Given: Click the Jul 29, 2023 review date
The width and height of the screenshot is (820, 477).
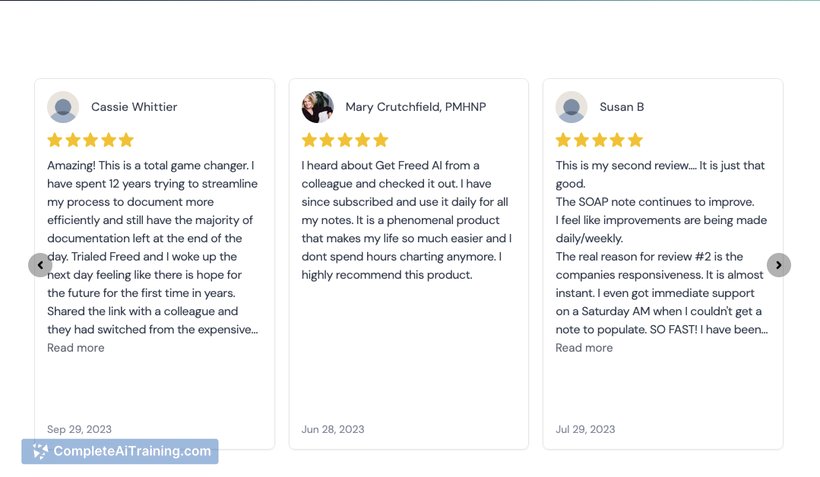Looking at the screenshot, I should coord(585,429).
